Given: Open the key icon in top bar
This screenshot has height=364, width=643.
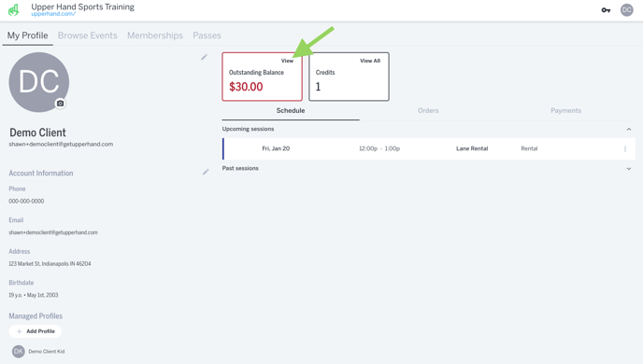Looking at the screenshot, I should pyautogui.click(x=606, y=10).
